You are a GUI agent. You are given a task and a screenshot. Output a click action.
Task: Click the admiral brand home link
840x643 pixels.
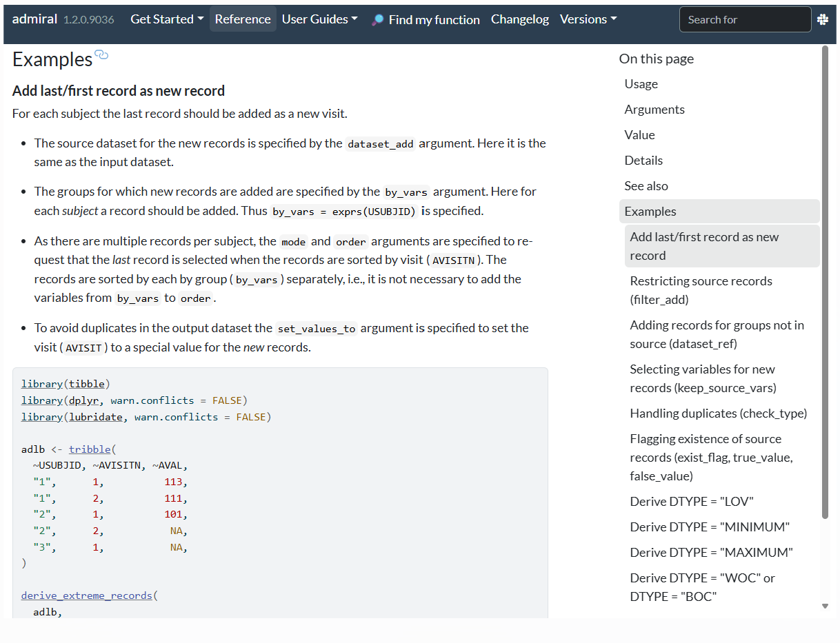pyautogui.click(x=35, y=19)
